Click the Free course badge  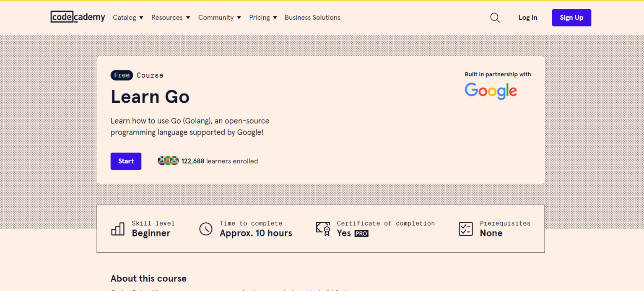tap(122, 75)
